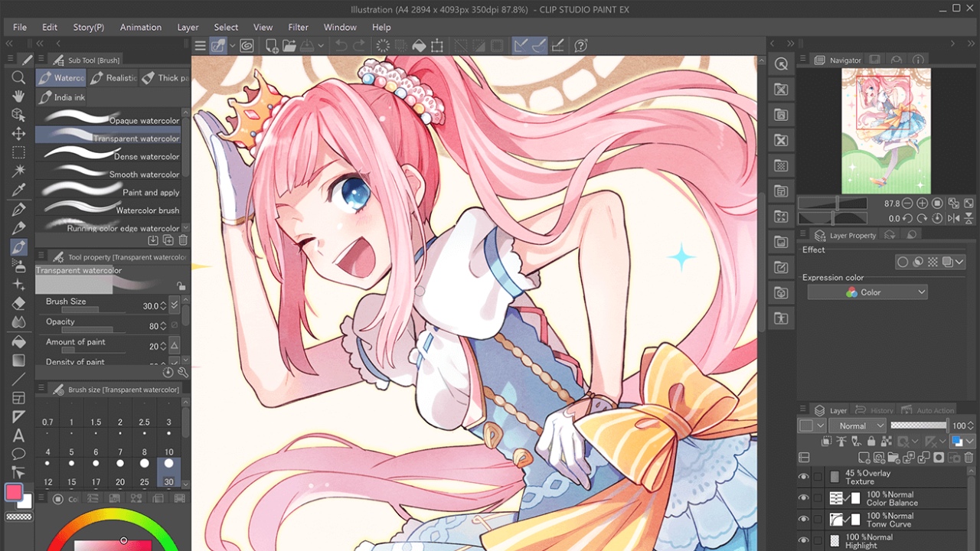
Task: Select the Airbrush tool
Action: click(x=19, y=266)
